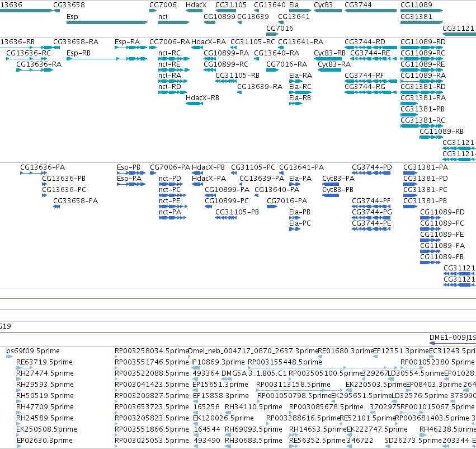Select the HdacX-RB transcript label
476x449 pixels.
tap(202, 98)
